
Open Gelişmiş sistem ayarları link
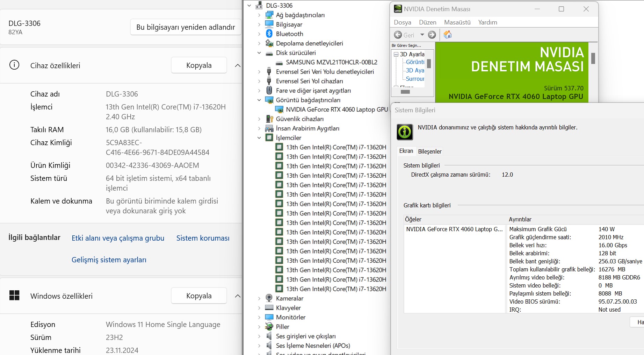click(109, 260)
